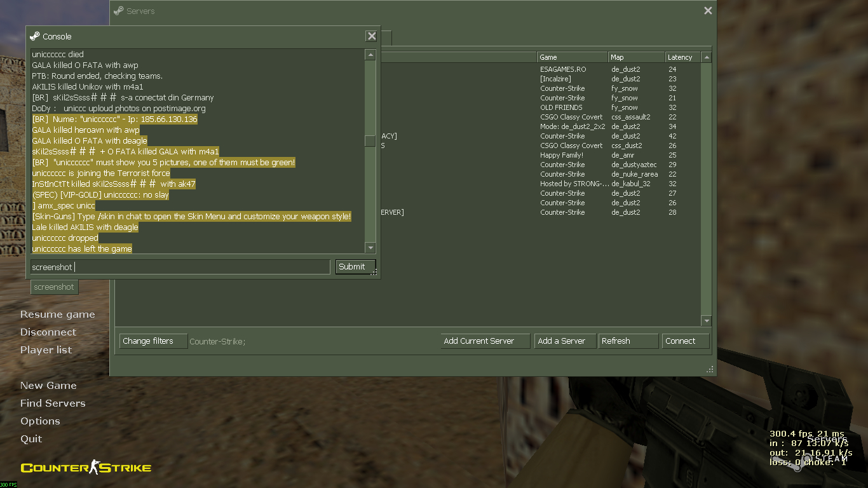Click console line '] amx_spec unicc'

[x=64, y=206]
